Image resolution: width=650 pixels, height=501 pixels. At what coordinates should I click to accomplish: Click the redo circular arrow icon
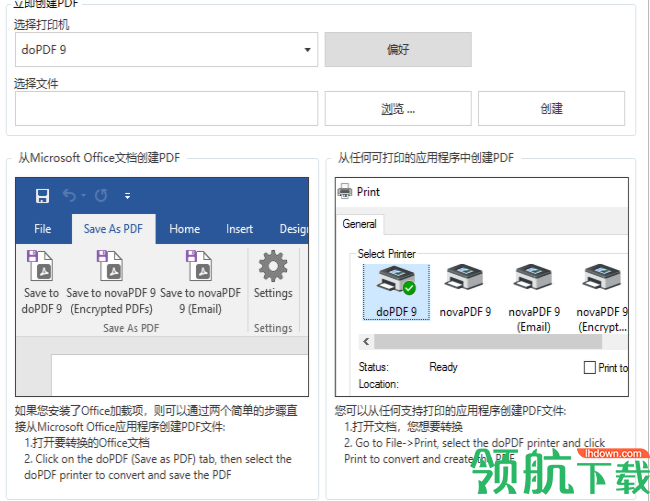click(x=101, y=195)
